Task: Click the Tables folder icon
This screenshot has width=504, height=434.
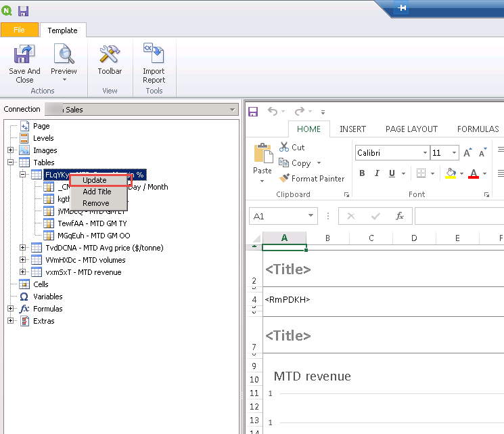Action: [x=24, y=162]
